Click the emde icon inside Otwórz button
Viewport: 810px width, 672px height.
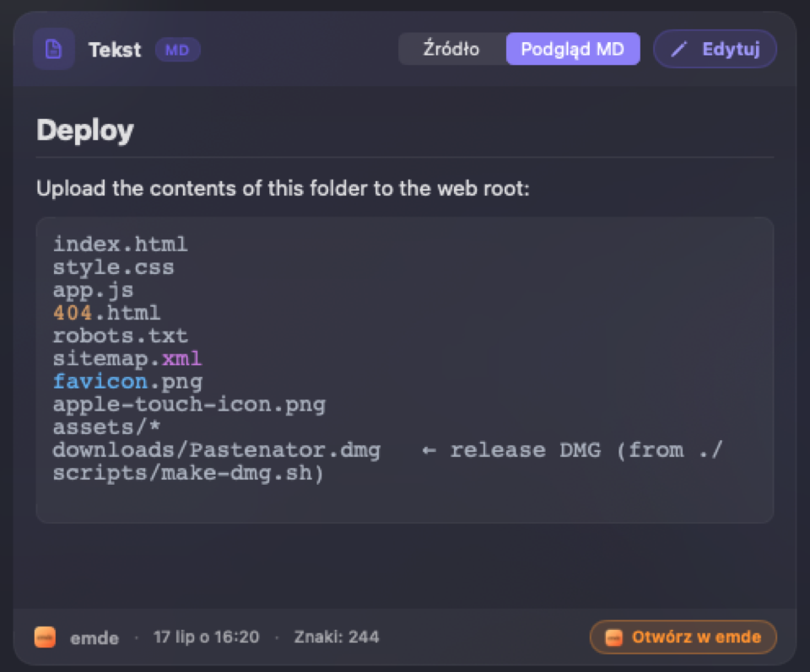tap(613, 637)
